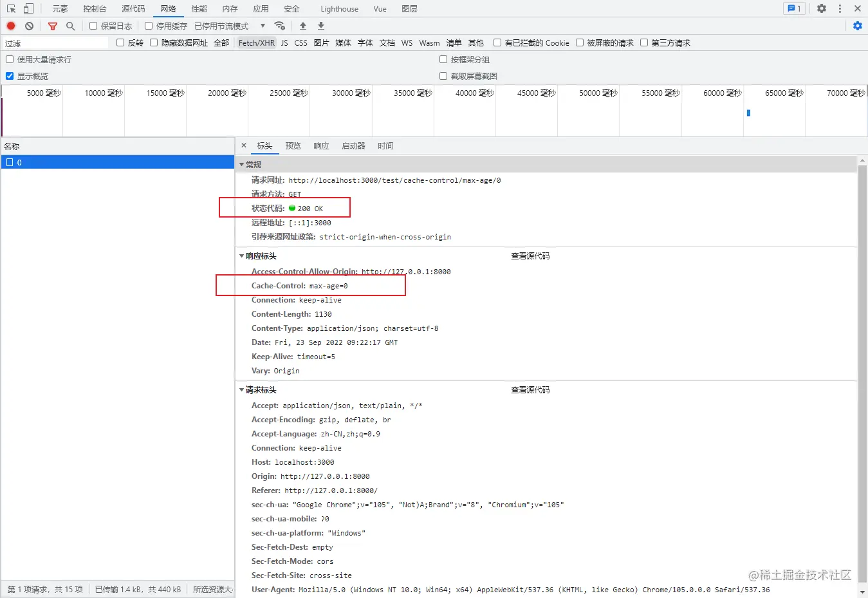The width and height of the screenshot is (868, 598).
Task: Switch to the 源代码 panel tab
Action: point(133,8)
